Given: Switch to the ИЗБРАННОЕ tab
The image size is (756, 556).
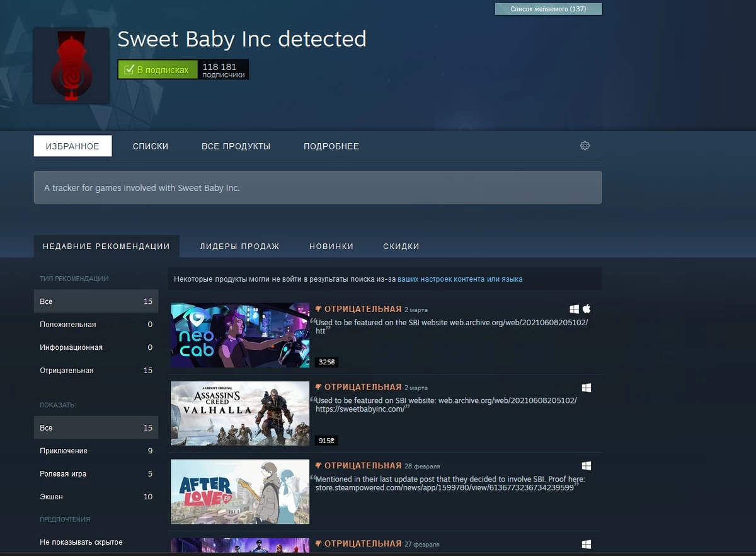Looking at the screenshot, I should pos(72,146).
